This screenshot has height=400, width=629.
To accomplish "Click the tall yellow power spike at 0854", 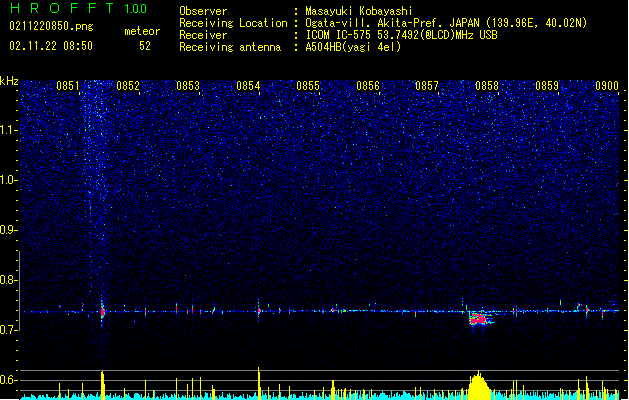I will (259, 383).
